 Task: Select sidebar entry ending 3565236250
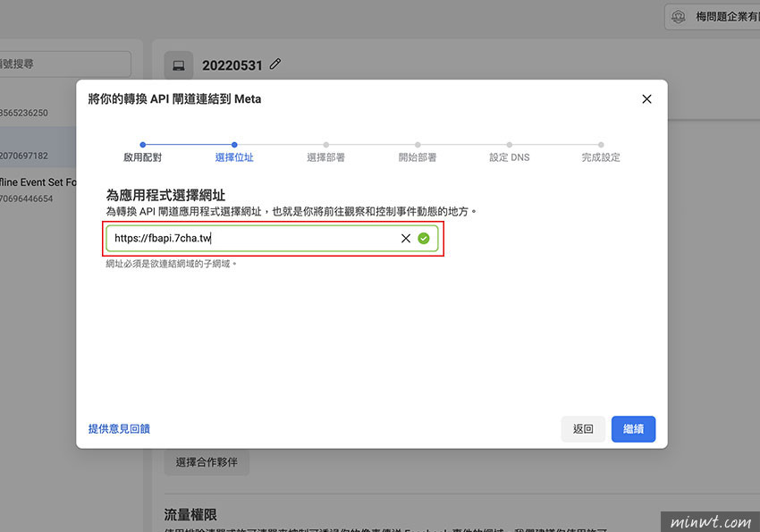[x=38, y=113]
